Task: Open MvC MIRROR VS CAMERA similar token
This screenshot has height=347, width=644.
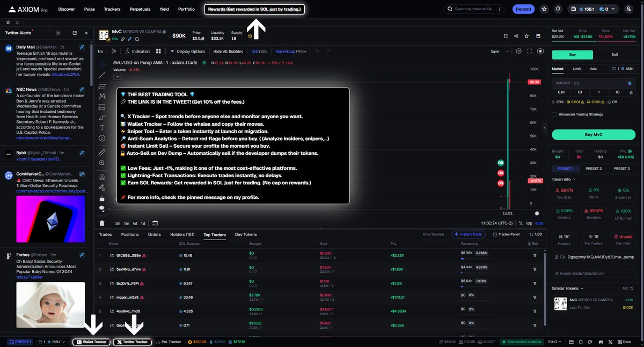Action: tap(594, 303)
